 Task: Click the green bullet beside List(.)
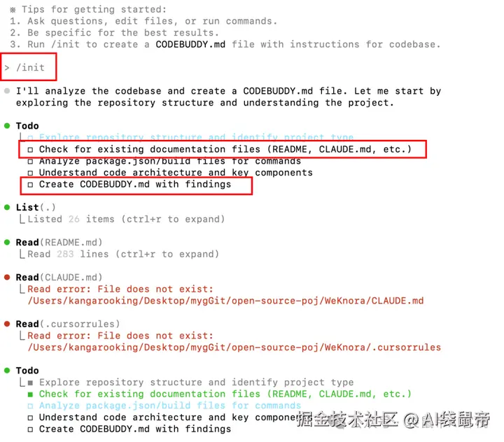(x=7, y=207)
